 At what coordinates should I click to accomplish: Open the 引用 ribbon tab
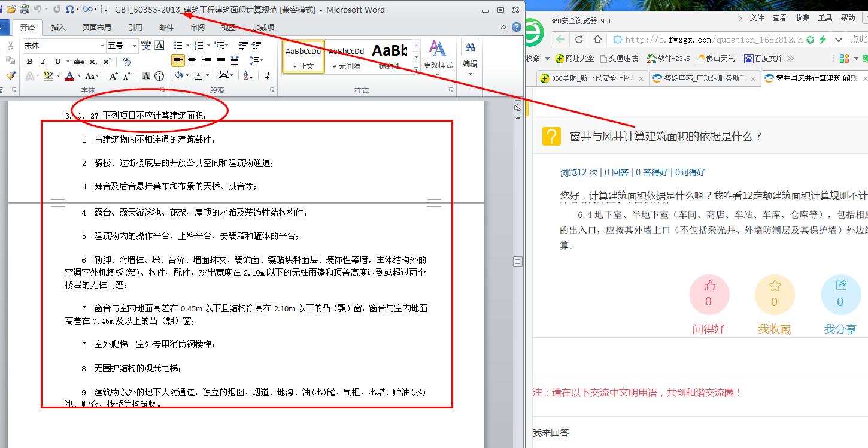tap(135, 27)
